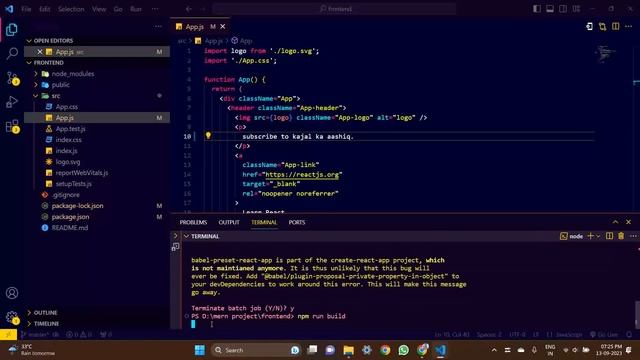This screenshot has width=640, height=360.
Task: Select the TERMINAL tab
Action: click(x=264, y=222)
